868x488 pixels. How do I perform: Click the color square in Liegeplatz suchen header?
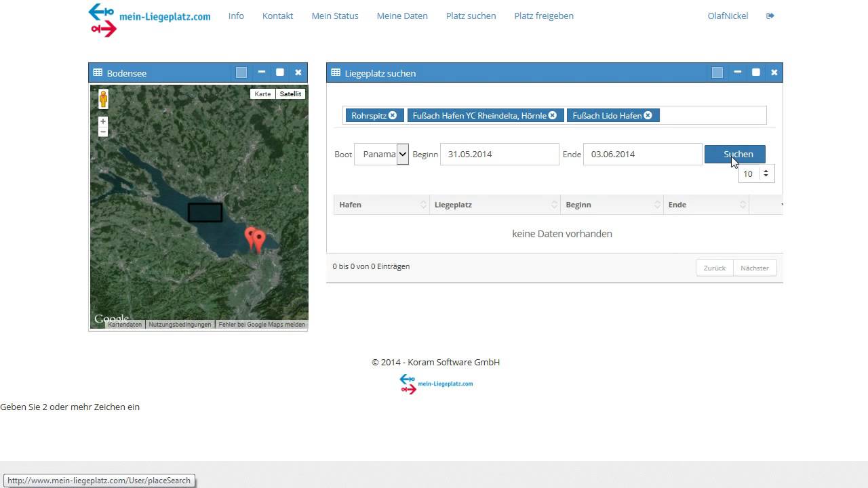717,73
